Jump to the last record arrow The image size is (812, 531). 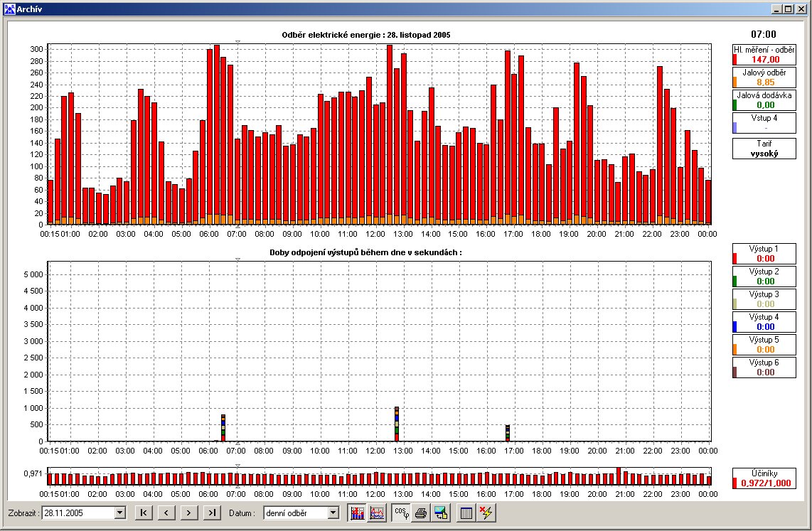click(x=212, y=513)
